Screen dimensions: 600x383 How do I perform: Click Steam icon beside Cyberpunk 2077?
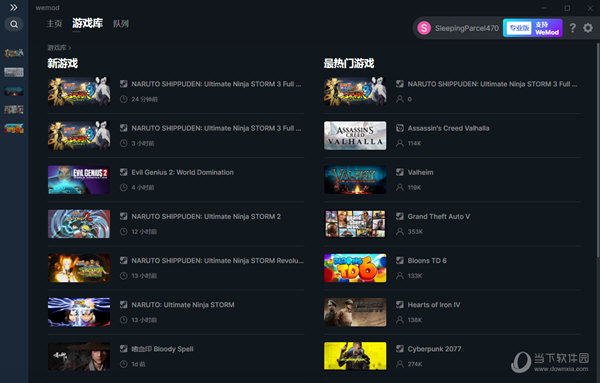coord(400,349)
